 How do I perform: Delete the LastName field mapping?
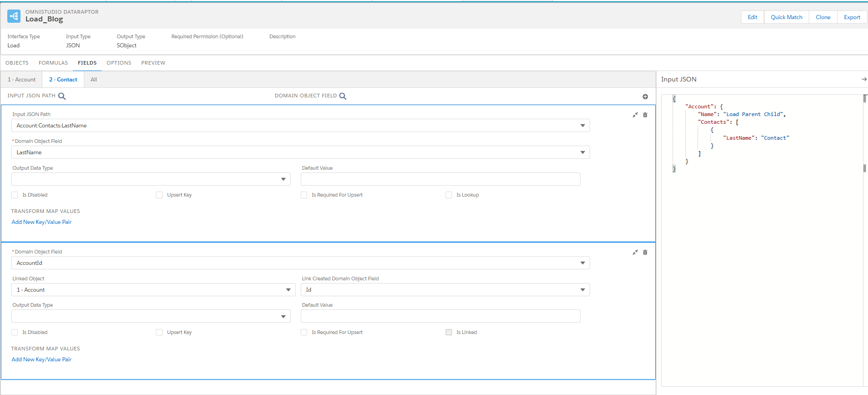[x=645, y=115]
